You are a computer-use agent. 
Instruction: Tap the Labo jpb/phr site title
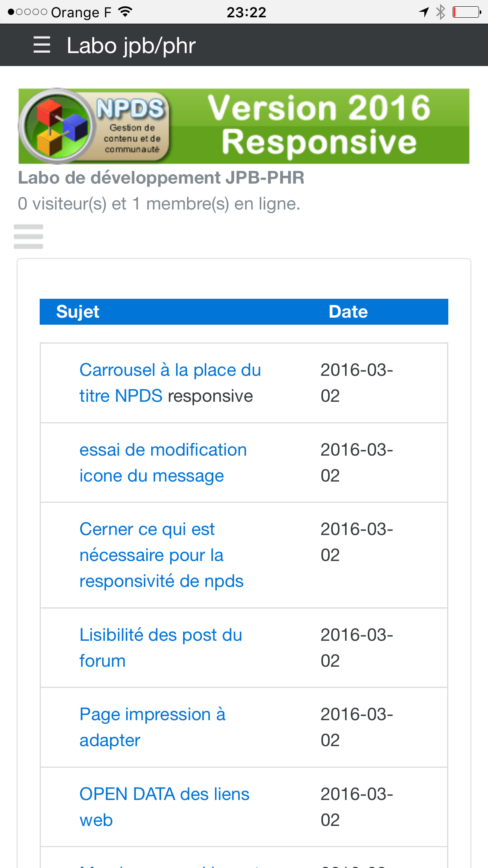(x=131, y=46)
